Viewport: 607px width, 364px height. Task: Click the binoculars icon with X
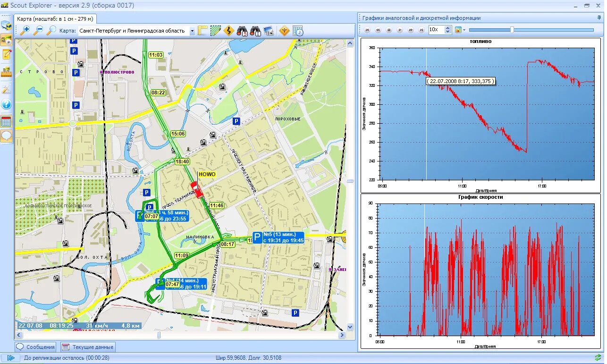pos(255,31)
